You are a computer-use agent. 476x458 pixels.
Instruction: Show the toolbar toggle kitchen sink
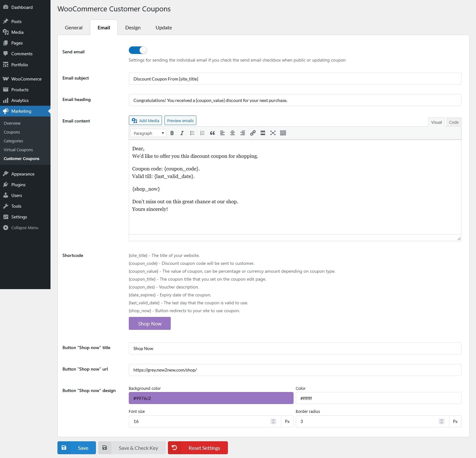283,133
